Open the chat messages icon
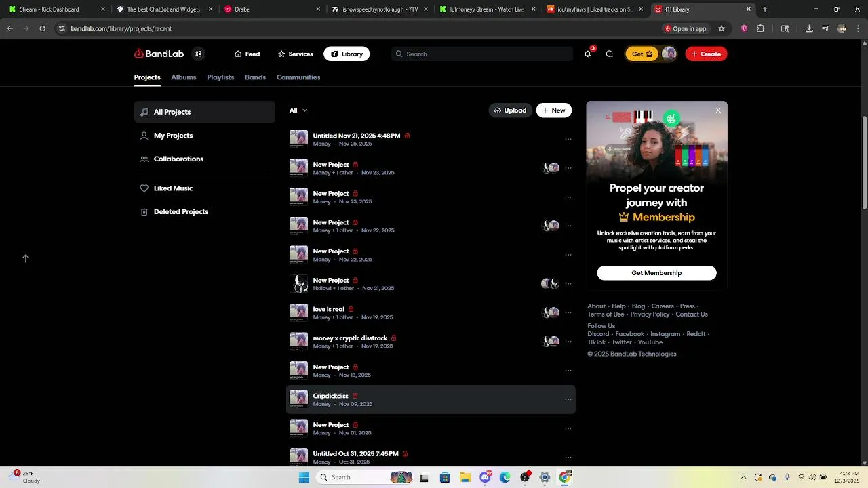Screen dimensions: 868x488 point(609,54)
